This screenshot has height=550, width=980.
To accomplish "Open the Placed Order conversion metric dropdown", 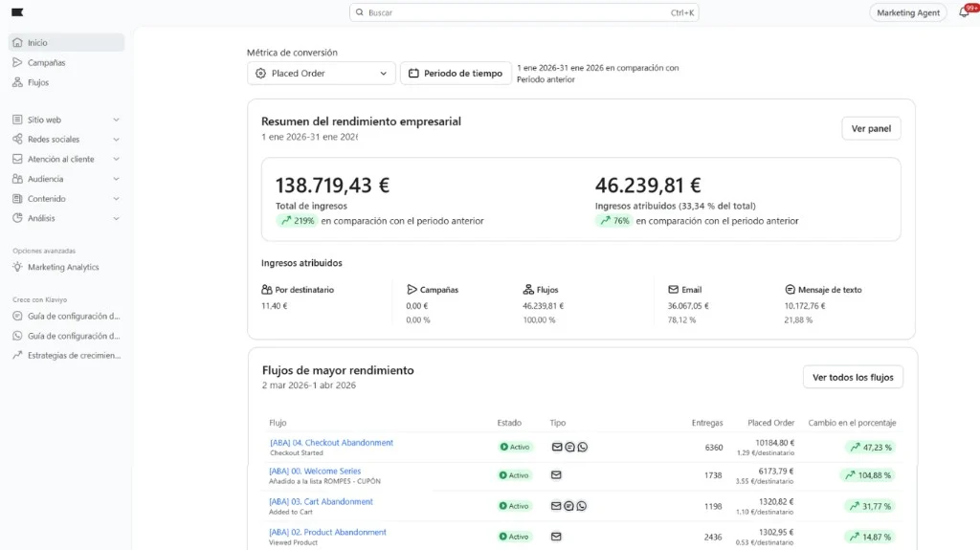I will point(321,74).
